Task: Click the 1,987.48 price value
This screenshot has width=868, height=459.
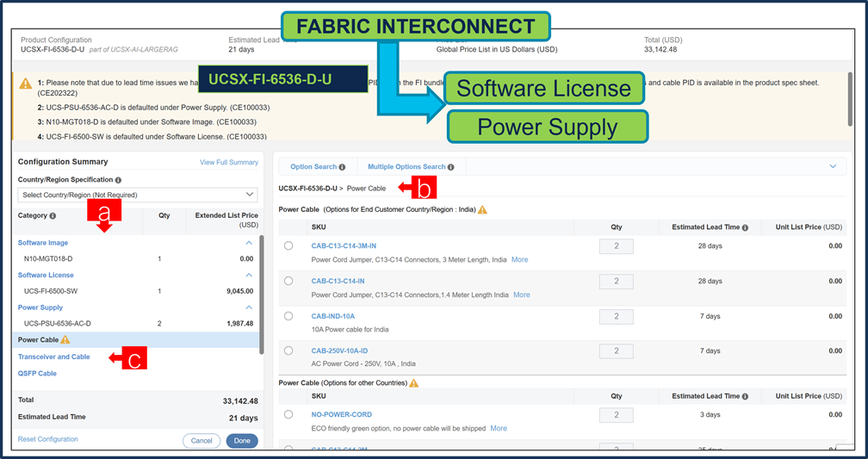Action: point(239,324)
